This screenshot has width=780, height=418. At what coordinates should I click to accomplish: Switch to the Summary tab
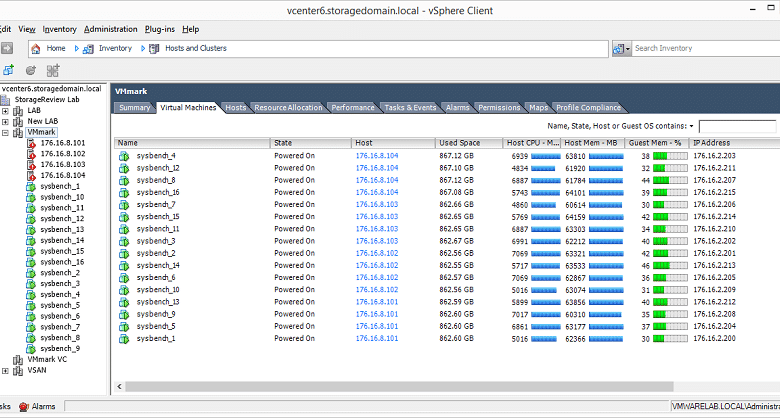point(134,107)
